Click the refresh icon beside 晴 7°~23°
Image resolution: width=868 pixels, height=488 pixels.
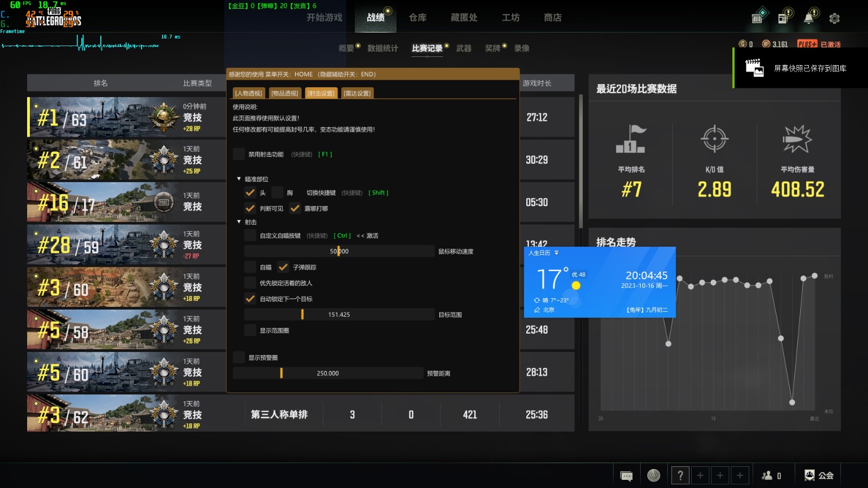[537, 300]
